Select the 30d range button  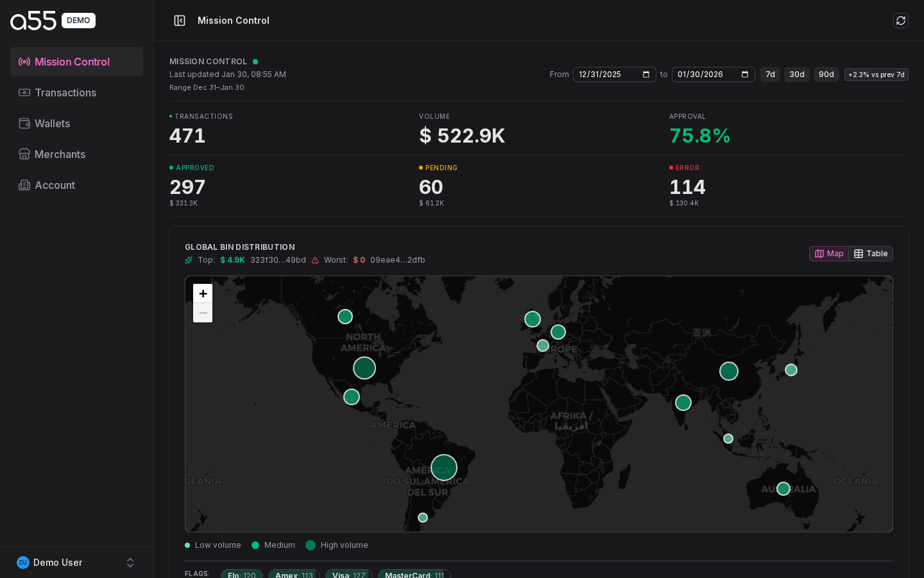point(797,74)
